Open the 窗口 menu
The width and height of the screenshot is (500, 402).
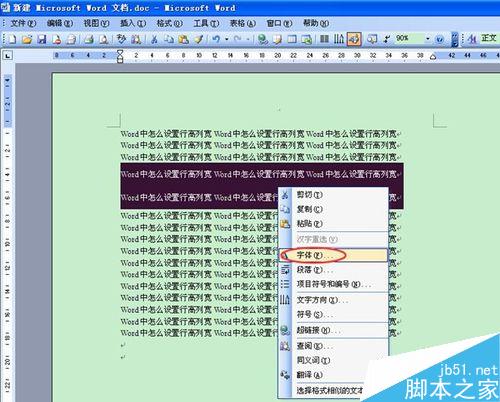pos(279,23)
